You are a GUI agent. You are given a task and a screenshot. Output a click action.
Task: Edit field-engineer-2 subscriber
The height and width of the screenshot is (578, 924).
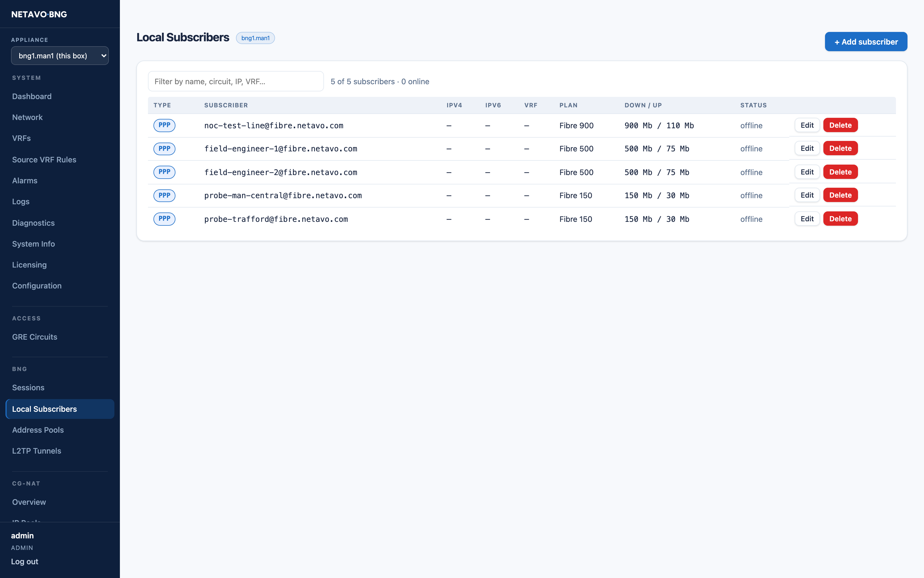point(807,172)
